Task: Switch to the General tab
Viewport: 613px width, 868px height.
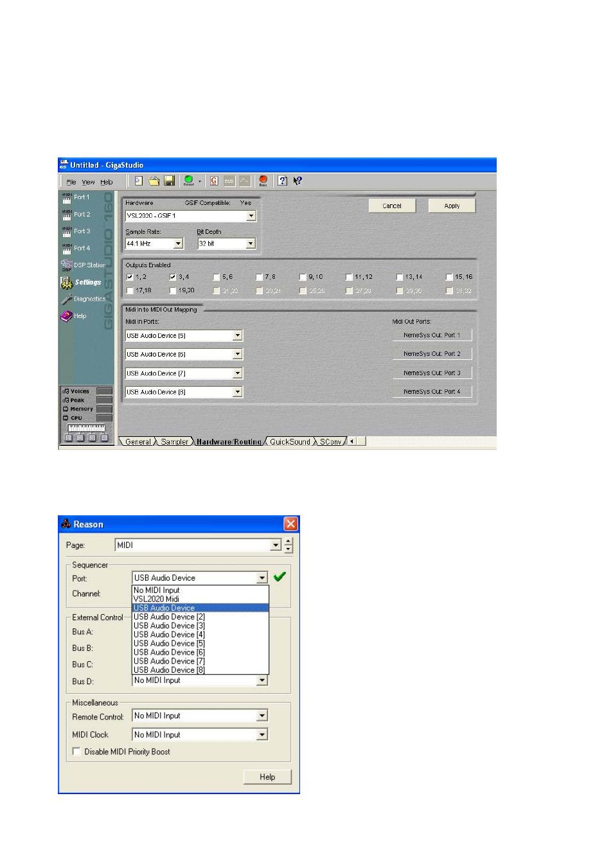Action: [138, 442]
